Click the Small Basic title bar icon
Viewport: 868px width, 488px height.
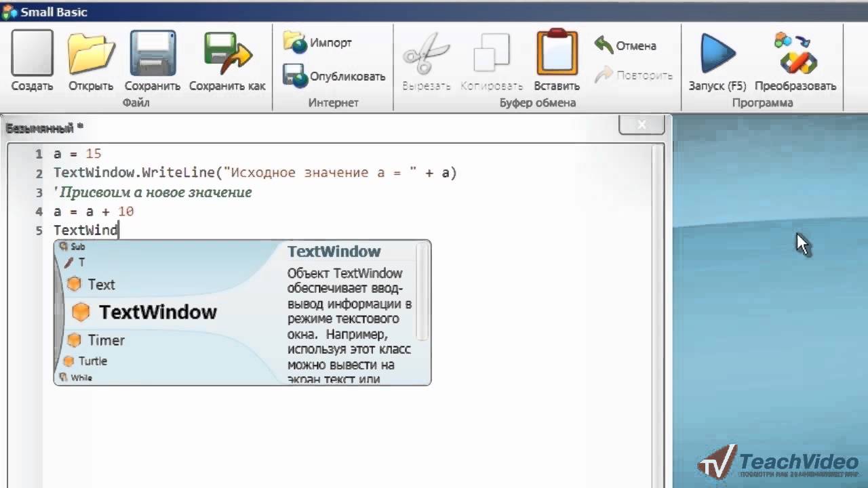tap(9, 12)
